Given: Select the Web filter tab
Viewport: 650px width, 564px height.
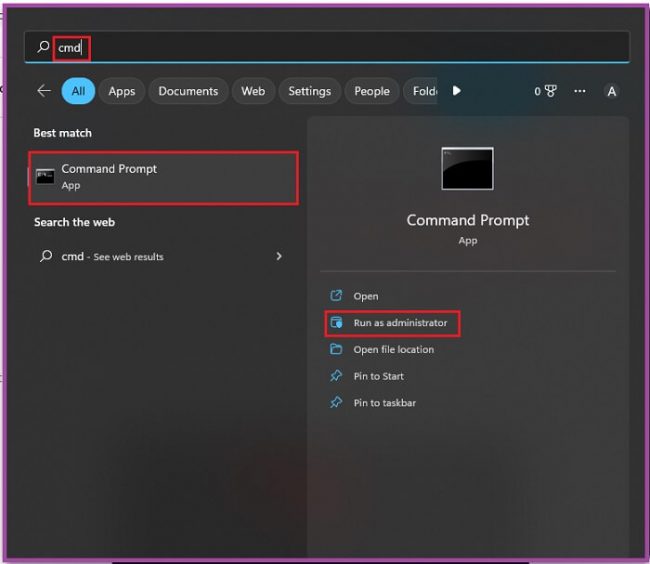Looking at the screenshot, I should pos(253,91).
